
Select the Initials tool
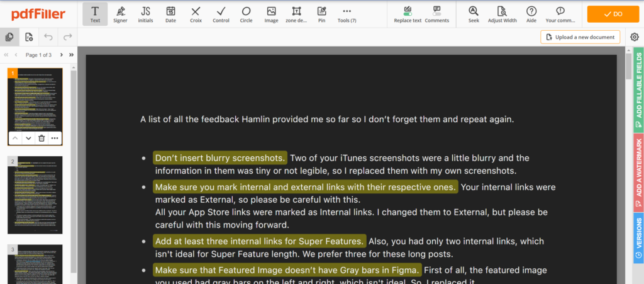point(145,14)
